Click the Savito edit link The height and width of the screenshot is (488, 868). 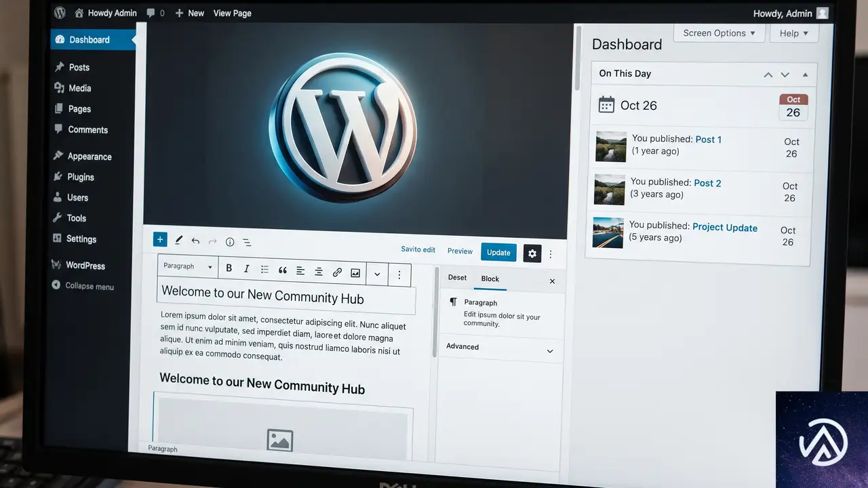click(418, 249)
